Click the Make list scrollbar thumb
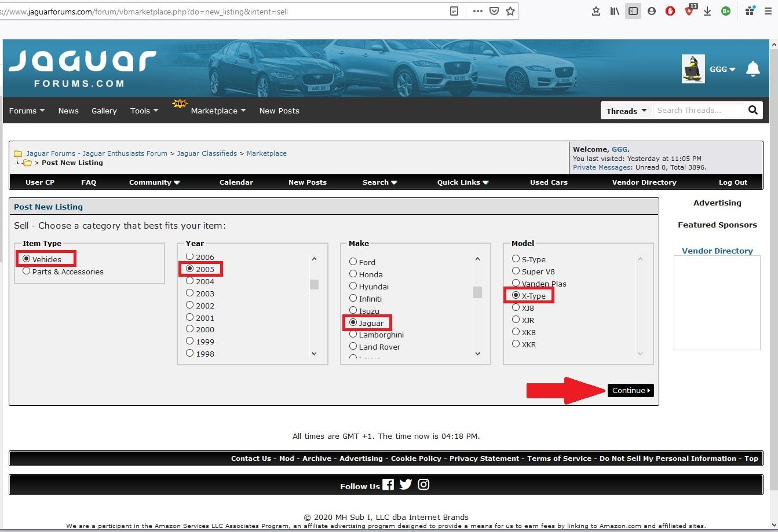 [477, 292]
